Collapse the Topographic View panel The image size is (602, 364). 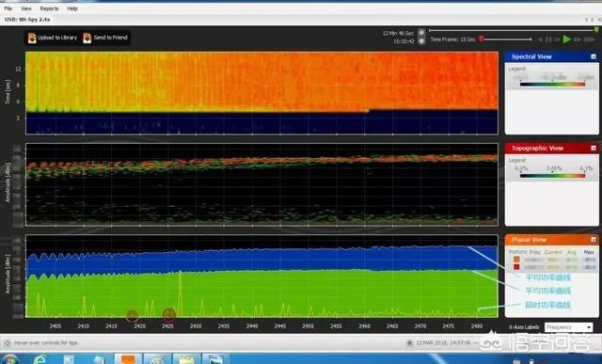[x=594, y=149]
